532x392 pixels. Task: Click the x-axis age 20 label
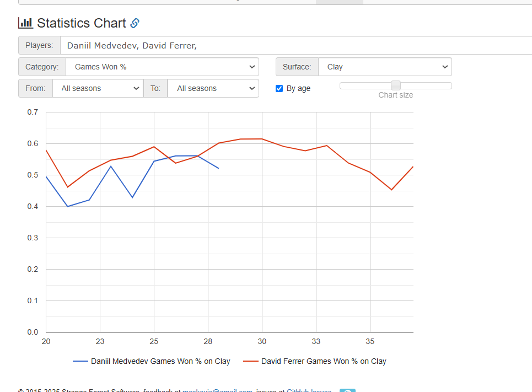[x=46, y=341]
